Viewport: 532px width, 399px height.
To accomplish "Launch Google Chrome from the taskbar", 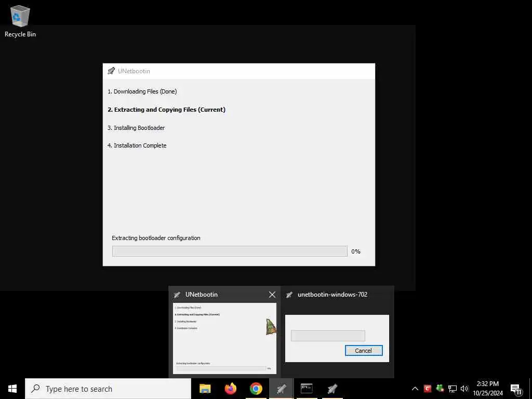I will [256, 389].
